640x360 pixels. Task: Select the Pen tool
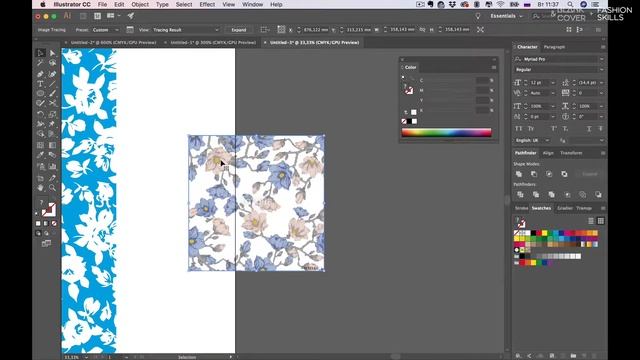coord(40,74)
